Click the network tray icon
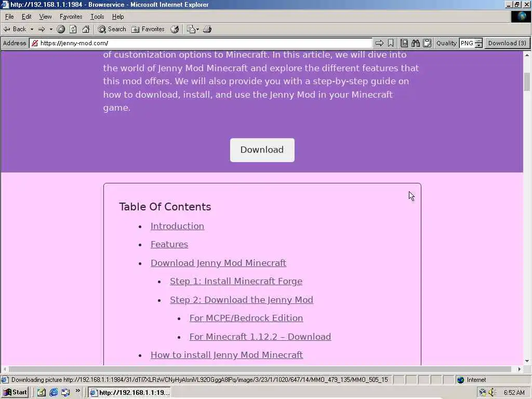Screen dimensions: 532x399 [x=482, y=393]
